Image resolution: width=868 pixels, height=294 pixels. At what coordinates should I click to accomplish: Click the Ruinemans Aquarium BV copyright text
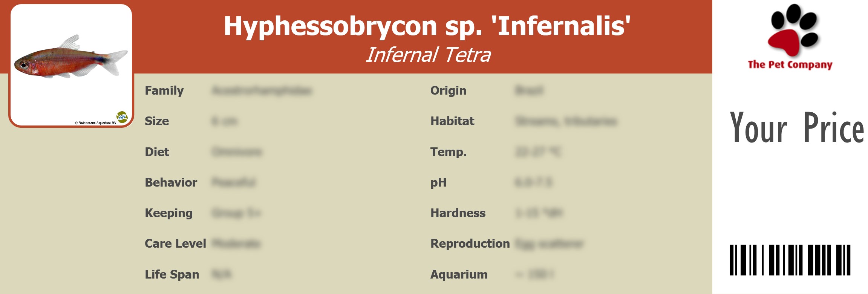(95, 123)
